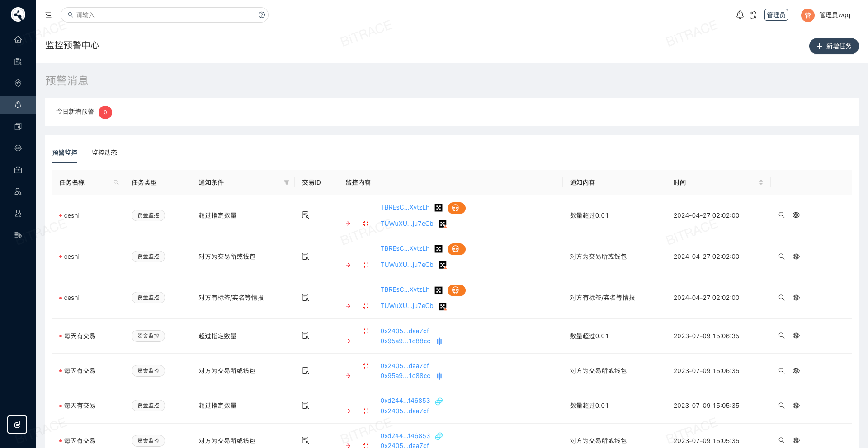
Task: Click the bottom-left refresh widget icon
Action: click(17, 425)
